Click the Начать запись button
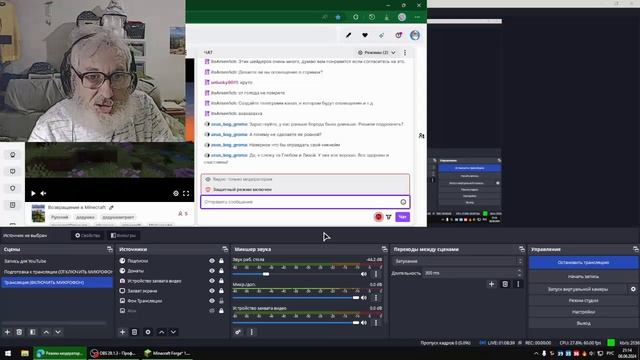Screen dimensions: 640x360 (x=583, y=277)
